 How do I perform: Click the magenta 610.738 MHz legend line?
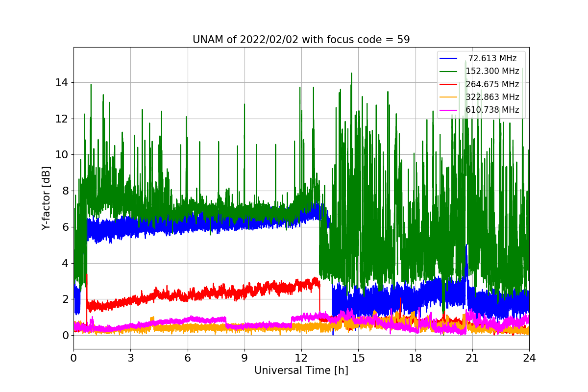click(x=448, y=110)
